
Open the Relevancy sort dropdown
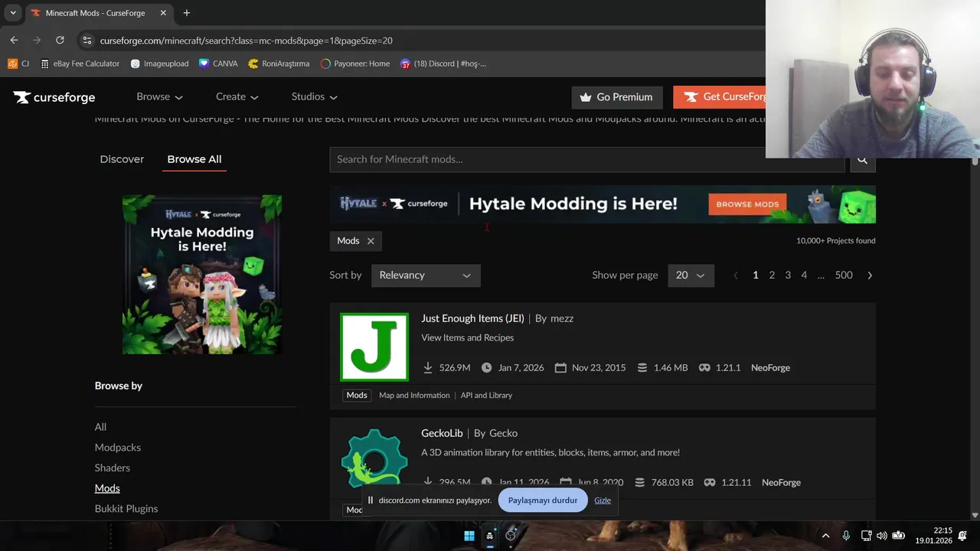tap(426, 275)
